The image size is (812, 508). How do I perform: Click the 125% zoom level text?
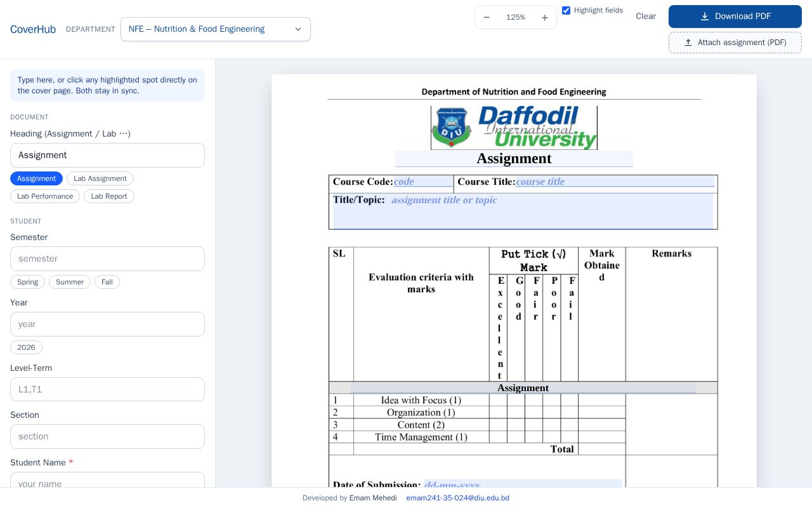[516, 17]
